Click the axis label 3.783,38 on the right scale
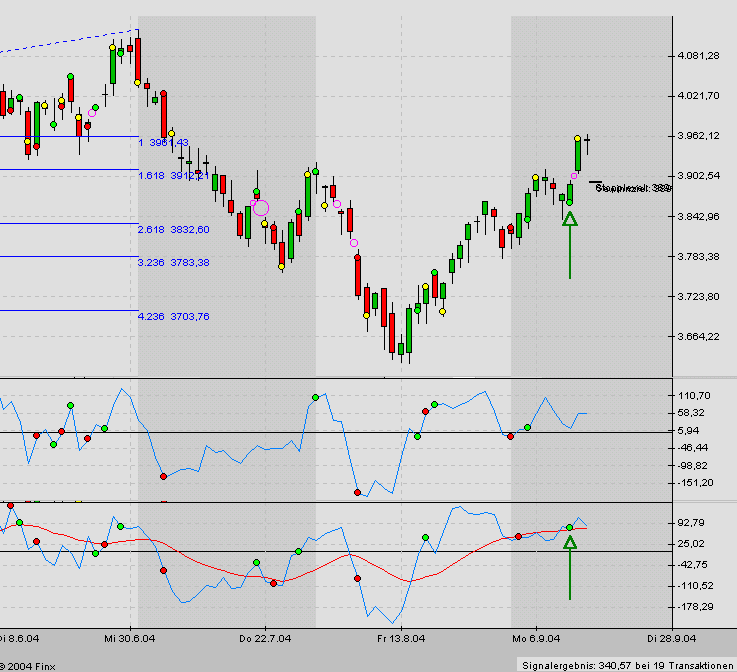 [698, 257]
